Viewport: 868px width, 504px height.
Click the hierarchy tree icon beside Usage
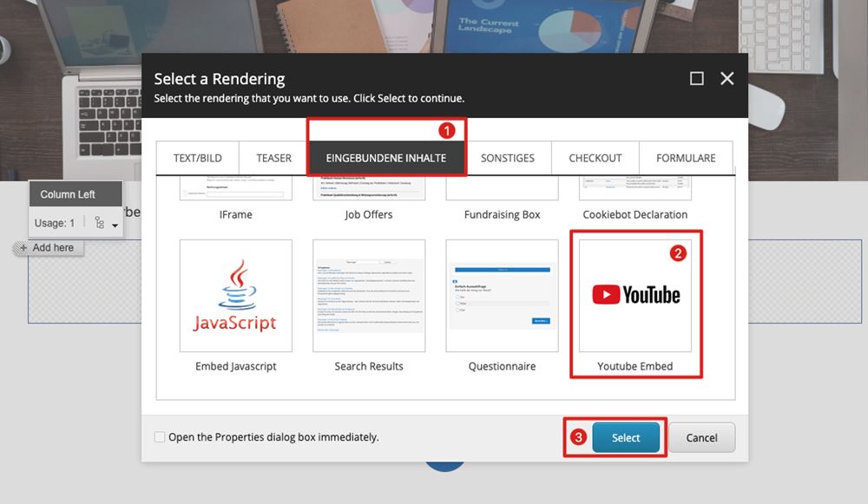pyautogui.click(x=99, y=224)
